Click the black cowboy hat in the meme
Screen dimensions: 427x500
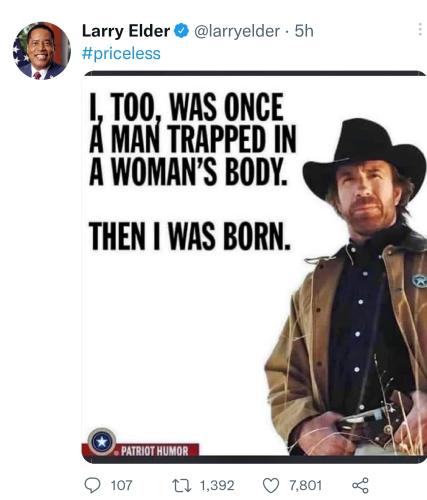[x=364, y=157]
